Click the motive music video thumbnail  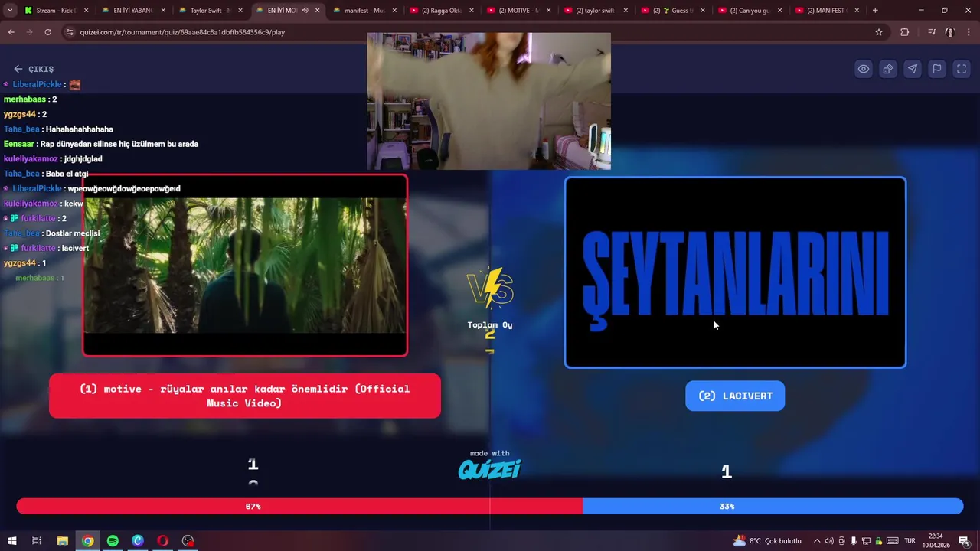tap(245, 266)
